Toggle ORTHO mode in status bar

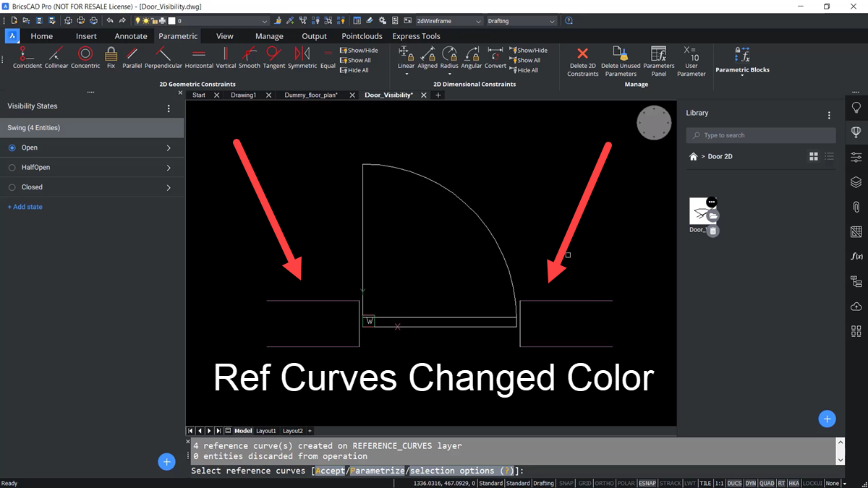pyautogui.click(x=604, y=483)
